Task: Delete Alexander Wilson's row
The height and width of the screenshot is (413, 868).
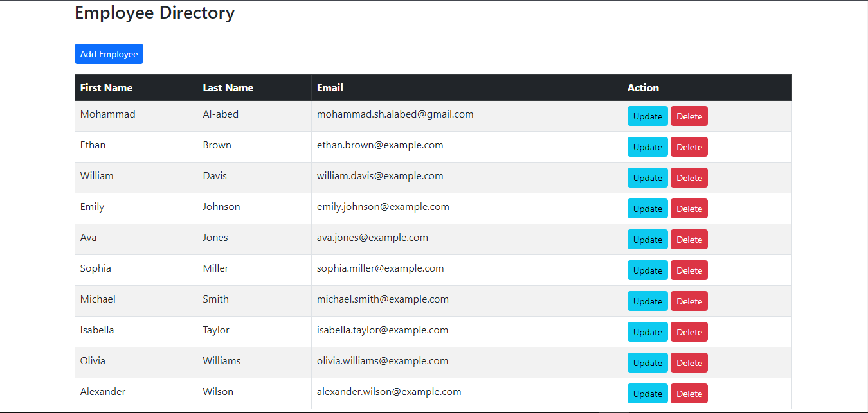Action: (x=689, y=394)
